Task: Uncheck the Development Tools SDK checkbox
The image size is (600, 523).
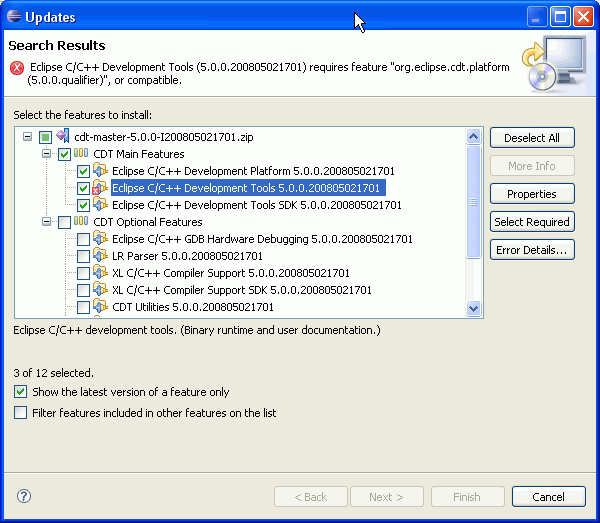Action: (83, 205)
